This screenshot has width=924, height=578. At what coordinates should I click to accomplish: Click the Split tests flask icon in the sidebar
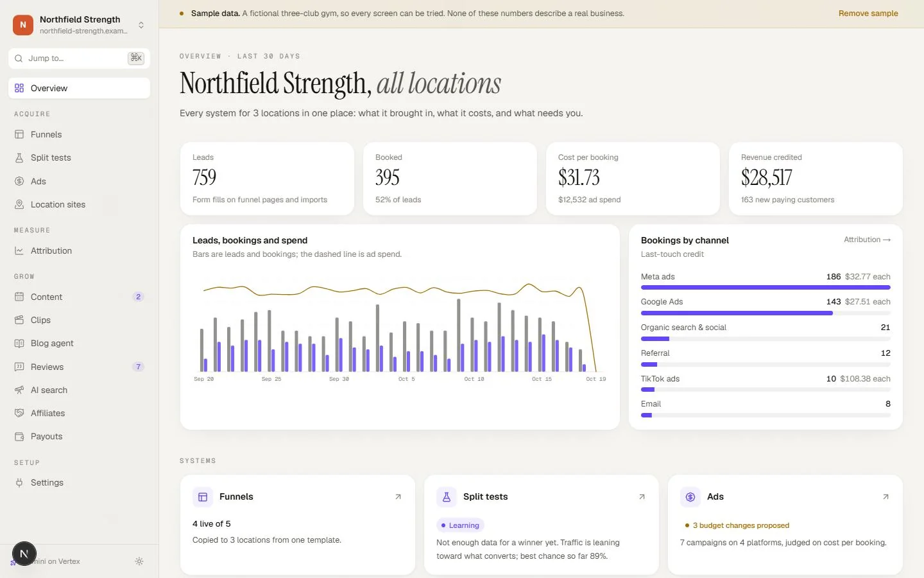coord(19,157)
